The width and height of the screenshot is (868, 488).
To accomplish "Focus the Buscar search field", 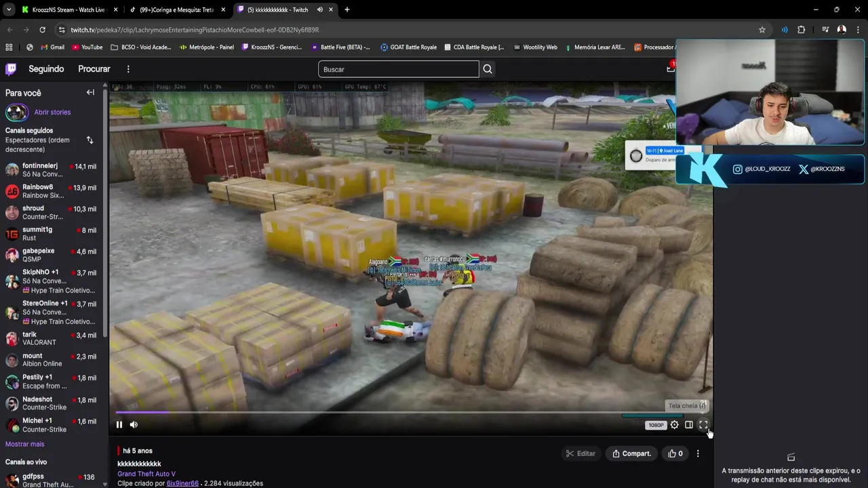I will pyautogui.click(x=399, y=69).
